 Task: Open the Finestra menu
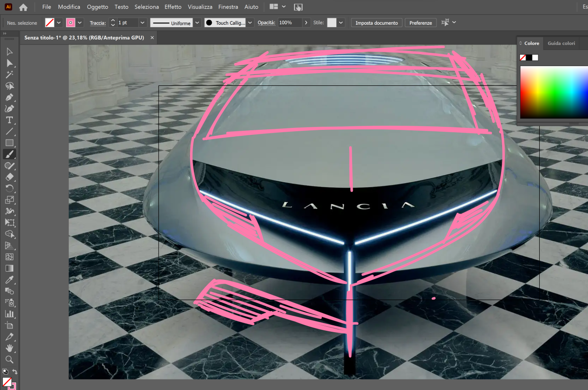pyautogui.click(x=228, y=7)
